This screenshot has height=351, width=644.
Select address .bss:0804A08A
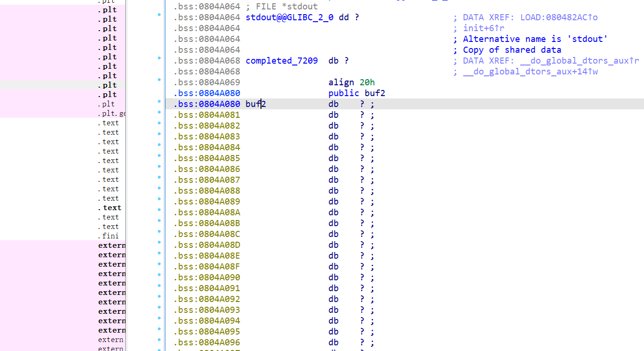[x=207, y=212]
